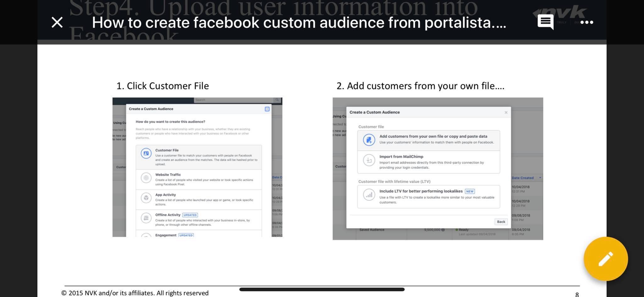Tap the yellow pencil edit button
This screenshot has width=644, height=297.
(606, 259)
